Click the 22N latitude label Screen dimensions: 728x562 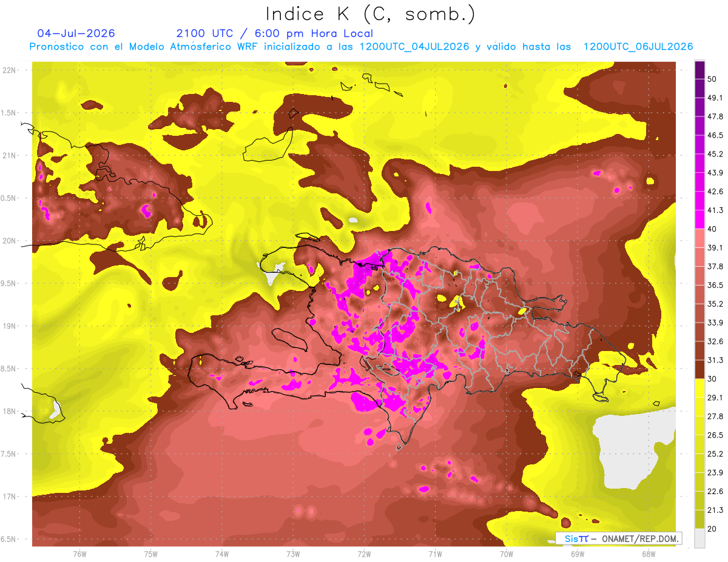click(x=10, y=70)
